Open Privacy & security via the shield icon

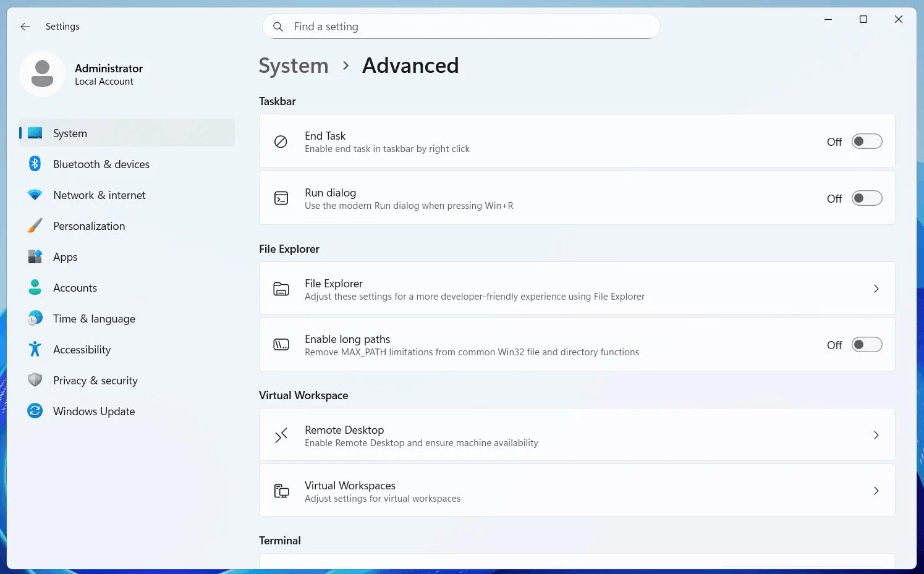point(35,380)
